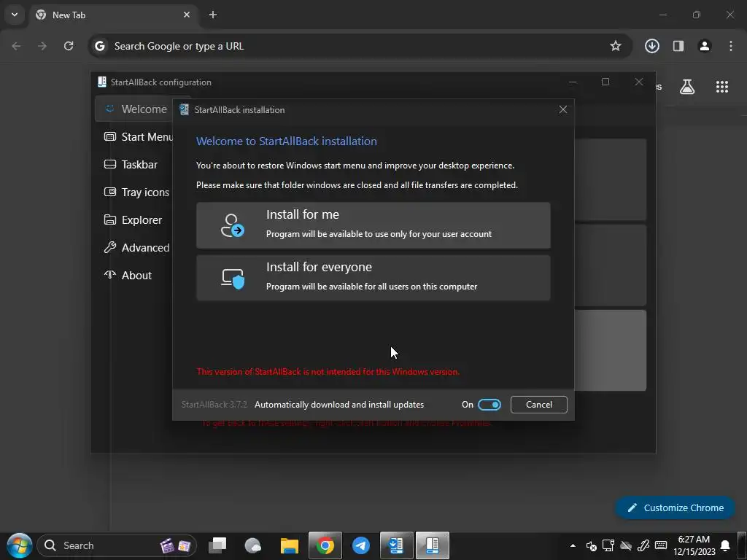
Task: Open Chrome side panel icon
Action: (678, 46)
